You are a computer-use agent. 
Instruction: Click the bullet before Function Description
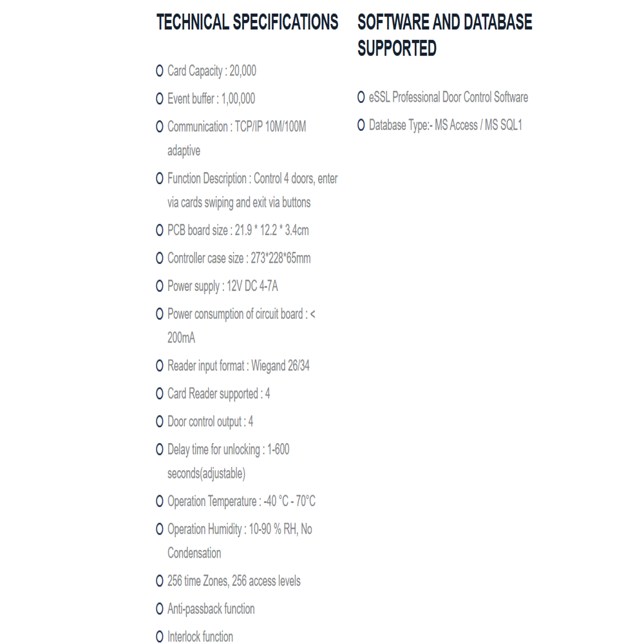(x=159, y=178)
